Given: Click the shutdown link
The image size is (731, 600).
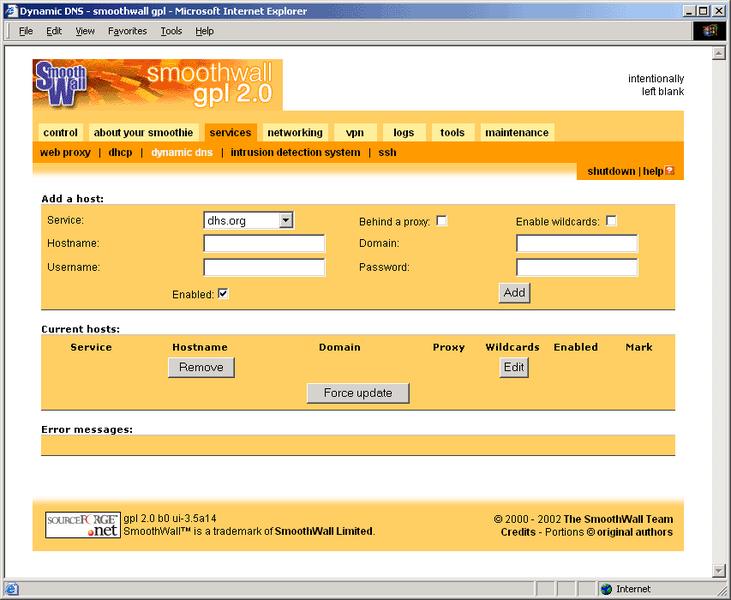Looking at the screenshot, I should tap(611, 171).
